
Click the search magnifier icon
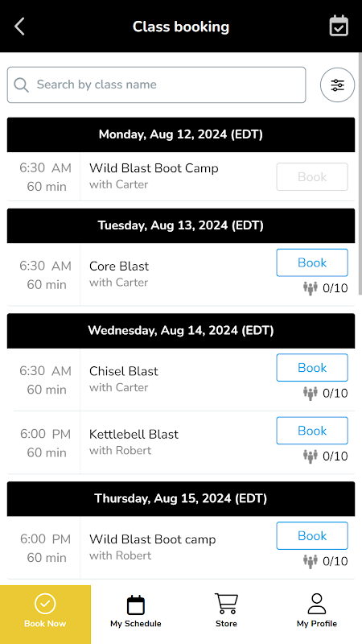[x=22, y=85]
